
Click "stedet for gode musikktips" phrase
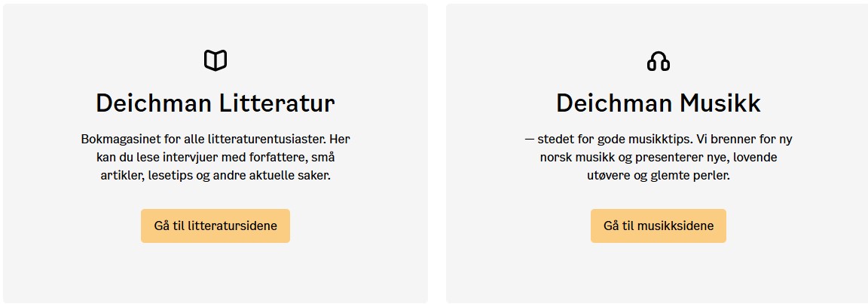tap(609, 140)
